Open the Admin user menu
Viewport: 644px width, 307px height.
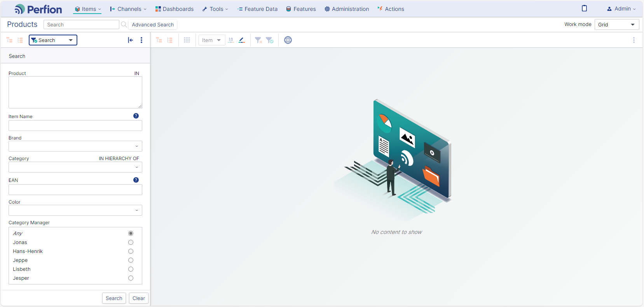pyautogui.click(x=621, y=9)
